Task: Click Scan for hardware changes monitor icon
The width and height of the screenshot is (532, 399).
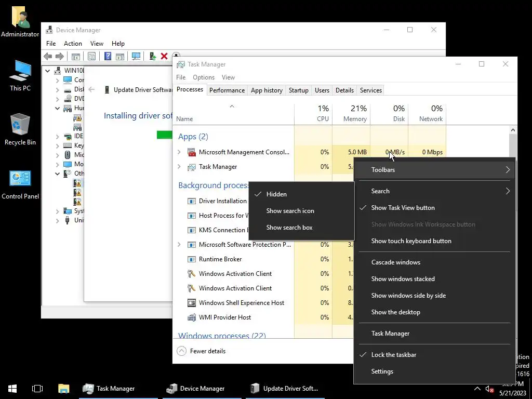Action: pyautogui.click(x=136, y=56)
